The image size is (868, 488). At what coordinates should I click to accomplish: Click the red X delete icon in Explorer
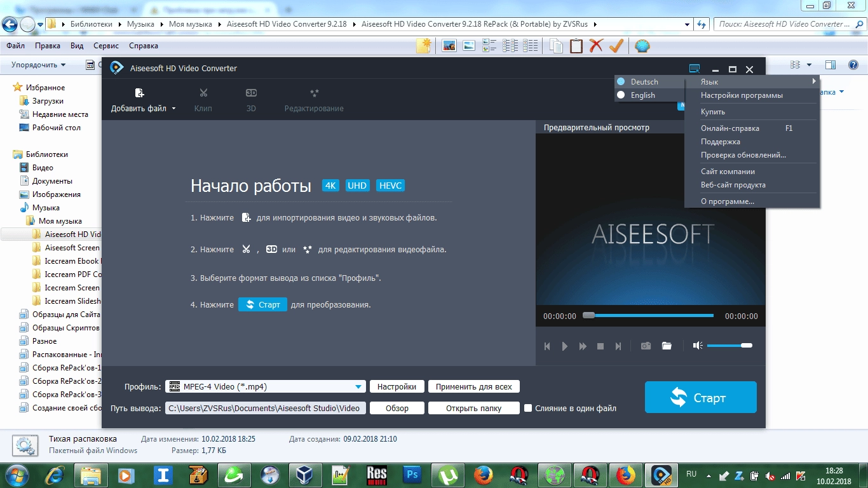(596, 46)
